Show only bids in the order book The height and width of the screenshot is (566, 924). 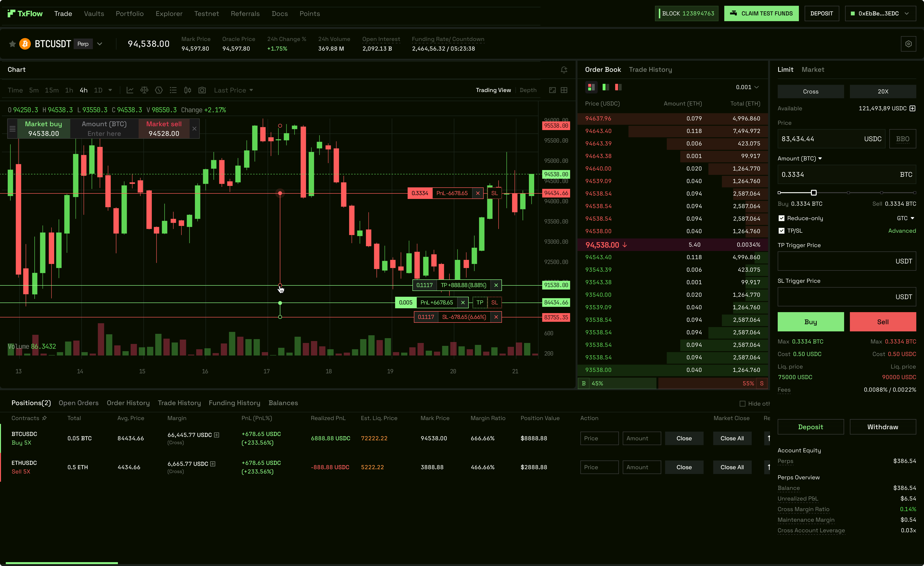tap(605, 87)
